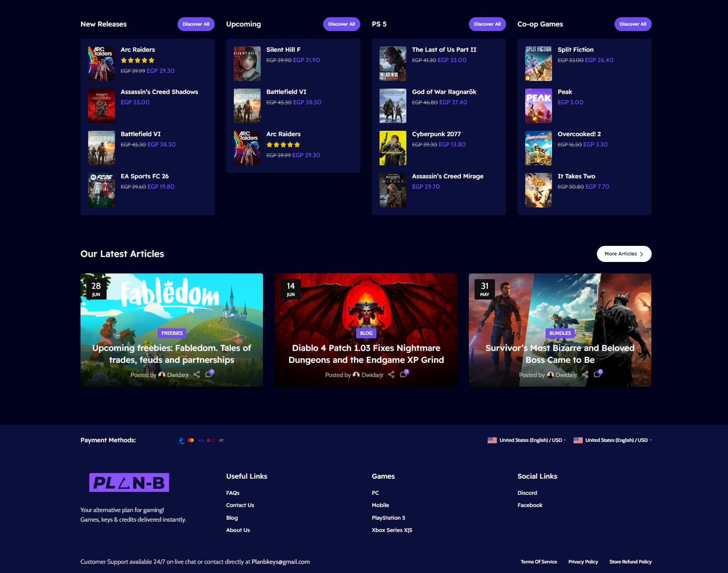This screenshot has height=573, width=728.
Task: Click the share icon on the Diablo 4 article
Action: pos(391,375)
